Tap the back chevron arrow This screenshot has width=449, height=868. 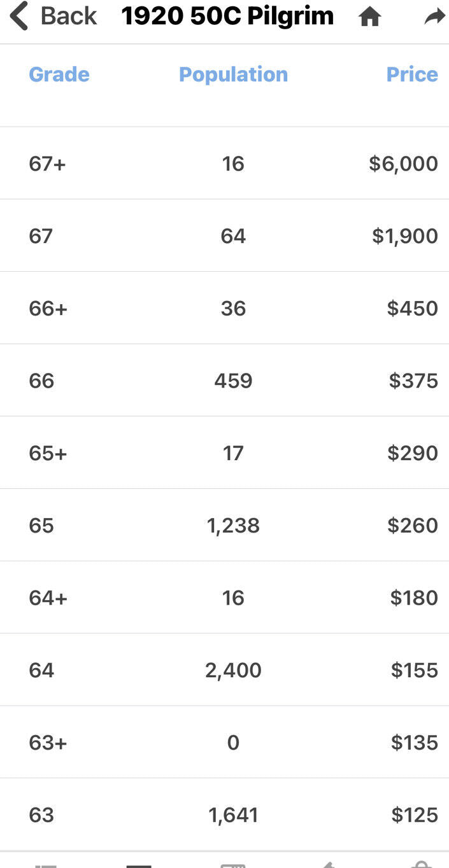click(19, 17)
